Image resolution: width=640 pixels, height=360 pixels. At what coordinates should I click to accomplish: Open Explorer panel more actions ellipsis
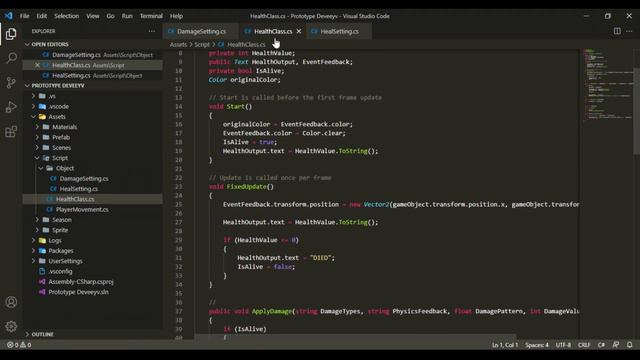click(x=152, y=31)
